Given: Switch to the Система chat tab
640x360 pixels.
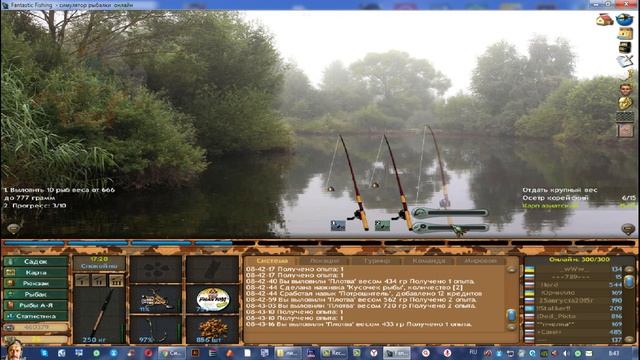Looking at the screenshot, I should [x=272, y=260].
